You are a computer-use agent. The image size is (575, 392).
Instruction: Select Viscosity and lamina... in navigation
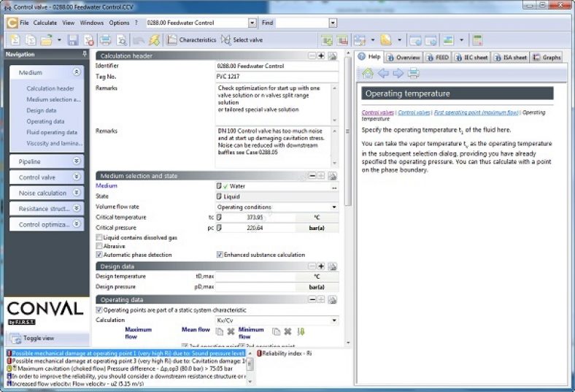[54, 143]
